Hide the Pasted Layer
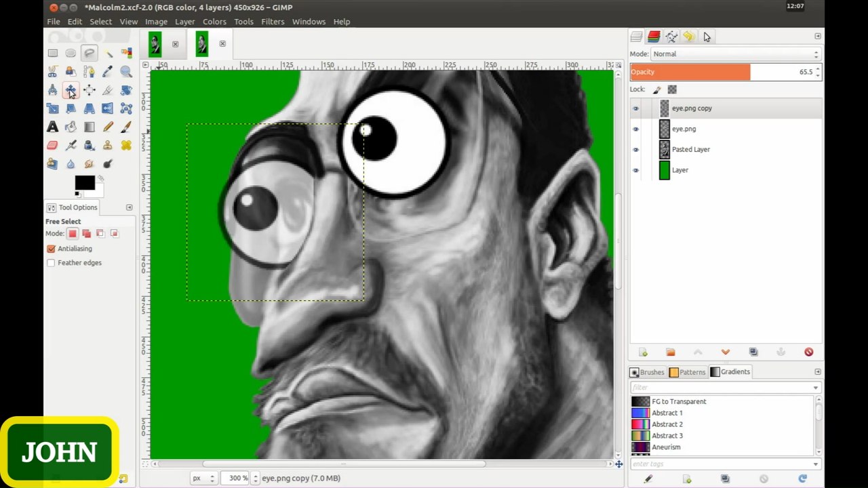868x488 pixels. click(635, 150)
